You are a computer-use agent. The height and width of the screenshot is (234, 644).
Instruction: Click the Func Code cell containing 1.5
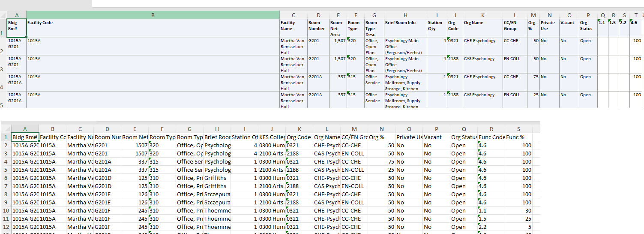[491, 219]
